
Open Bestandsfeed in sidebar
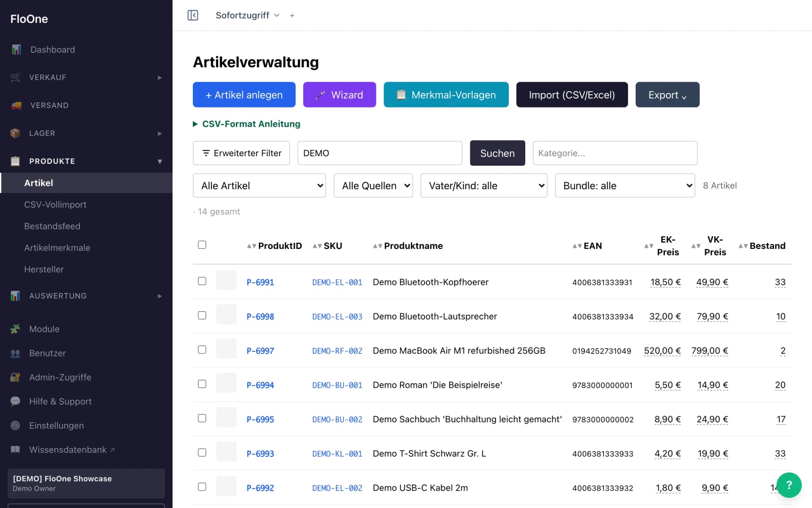(x=52, y=226)
